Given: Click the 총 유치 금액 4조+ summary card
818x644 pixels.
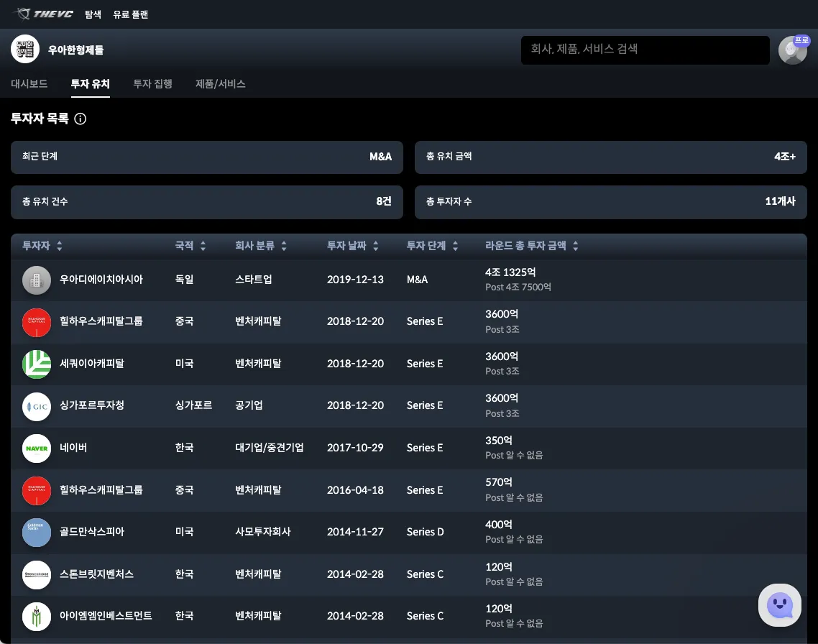Looking at the screenshot, I should (x=611, y=157).
